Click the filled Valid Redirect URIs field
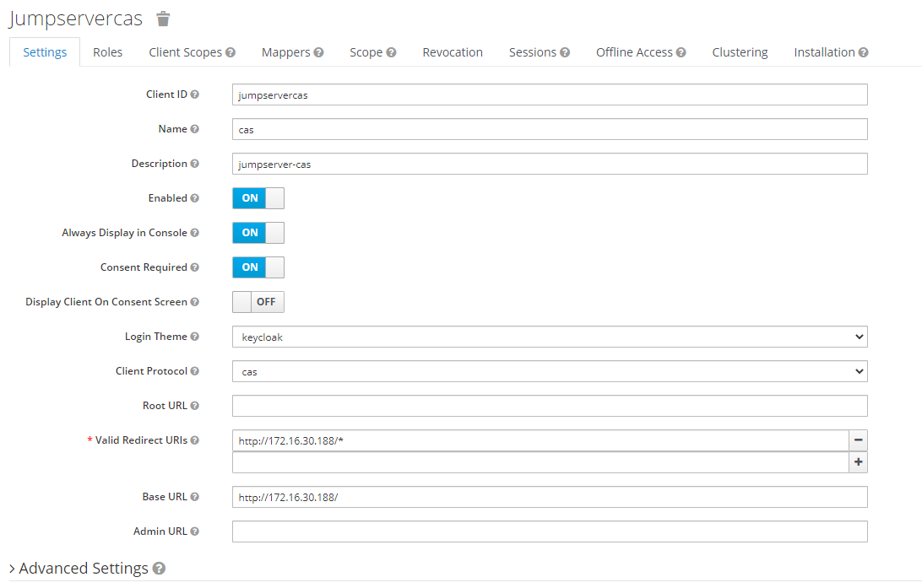Viewport: 922px width, 588px height. tap(540, 440)
